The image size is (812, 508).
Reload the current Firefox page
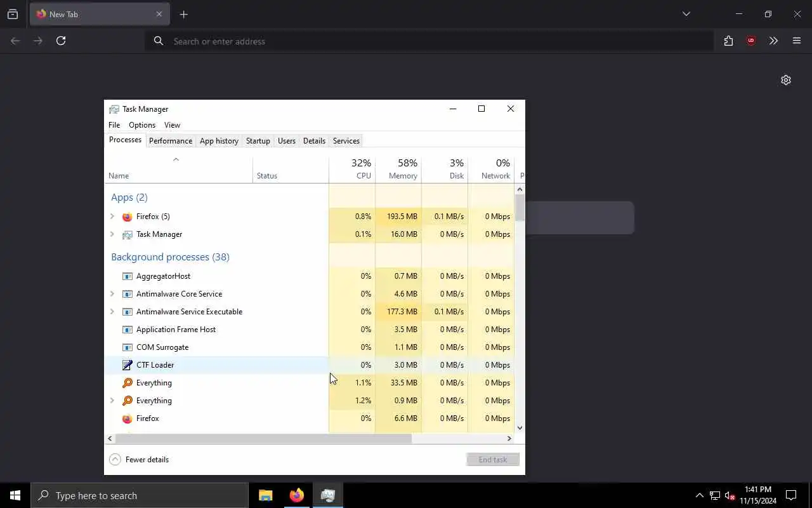[x=61, y=41]
